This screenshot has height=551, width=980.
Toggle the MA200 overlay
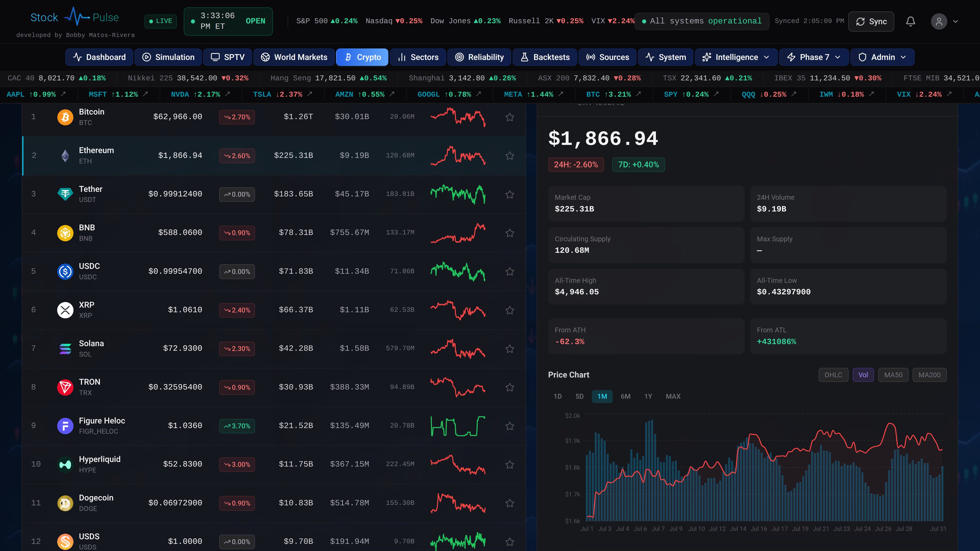(929, 375)
